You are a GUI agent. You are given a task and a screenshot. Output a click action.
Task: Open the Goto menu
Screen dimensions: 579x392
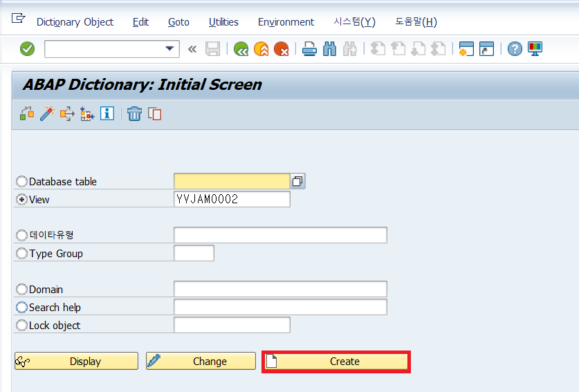(178, 22)
